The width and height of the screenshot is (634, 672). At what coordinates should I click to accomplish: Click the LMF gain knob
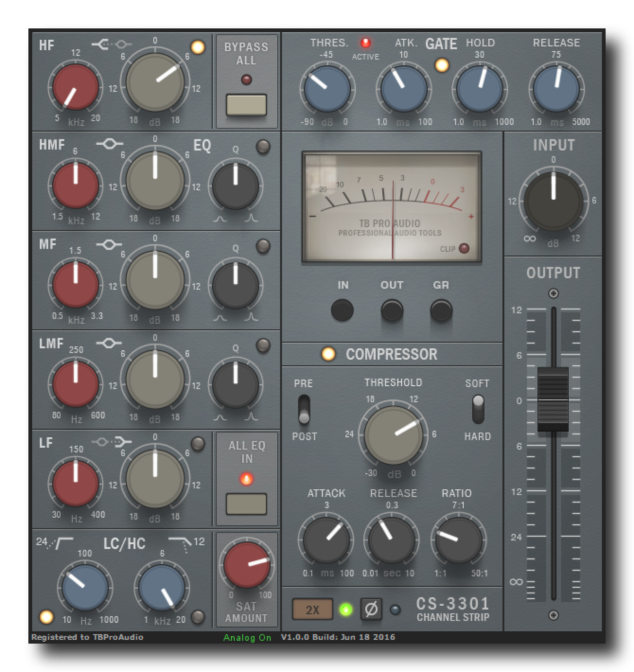click(x=155, y=380)
